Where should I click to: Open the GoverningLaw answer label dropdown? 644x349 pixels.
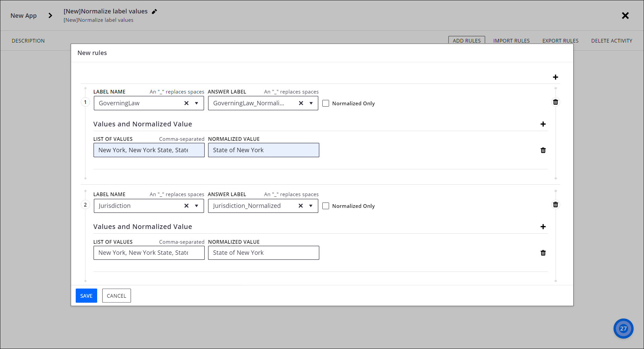pyautogui.click(x=311, y=103)
